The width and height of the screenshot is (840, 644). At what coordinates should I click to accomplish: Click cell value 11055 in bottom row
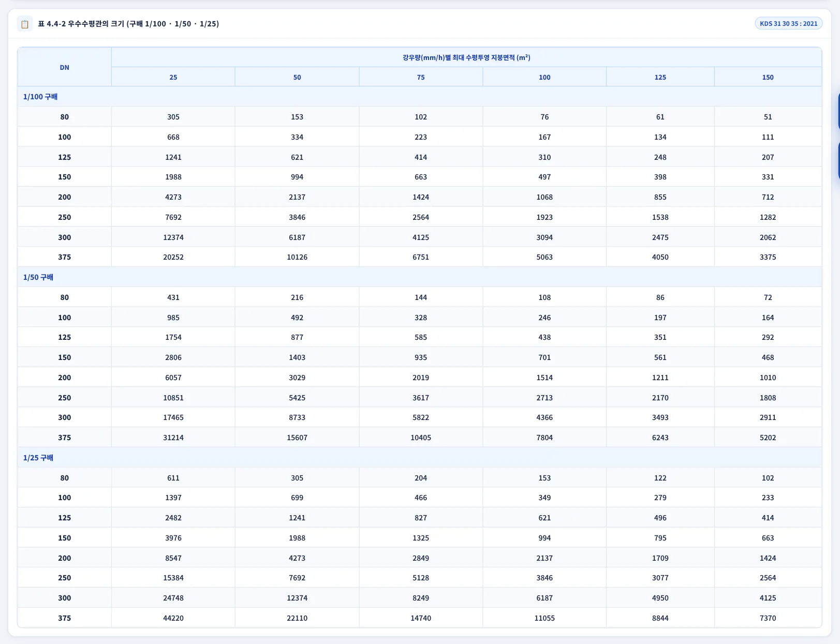(544, 618)
